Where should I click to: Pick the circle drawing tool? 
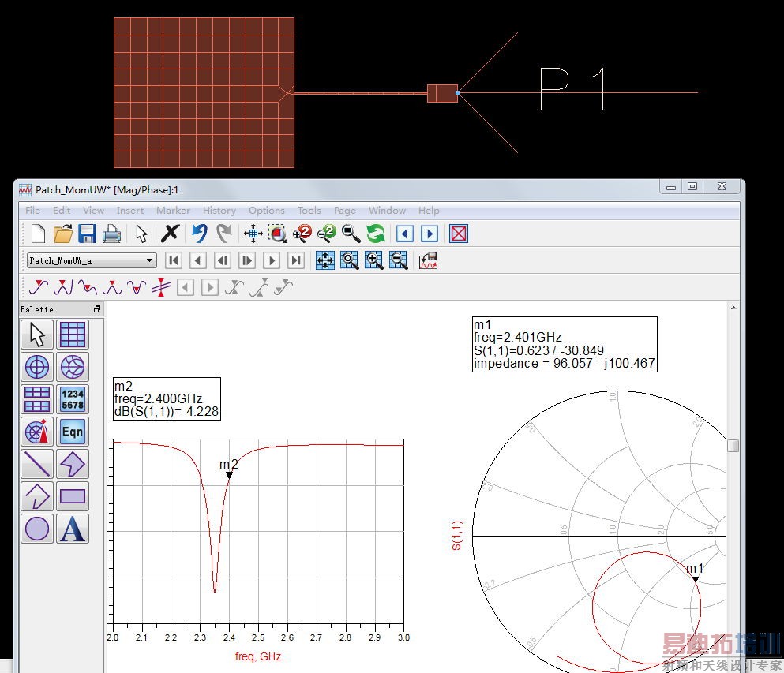click(37, 529)
